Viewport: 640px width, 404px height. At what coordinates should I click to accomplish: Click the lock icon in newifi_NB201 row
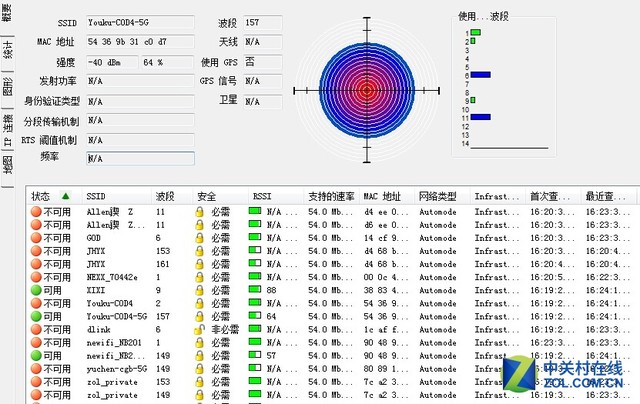[x=200, y=342]
